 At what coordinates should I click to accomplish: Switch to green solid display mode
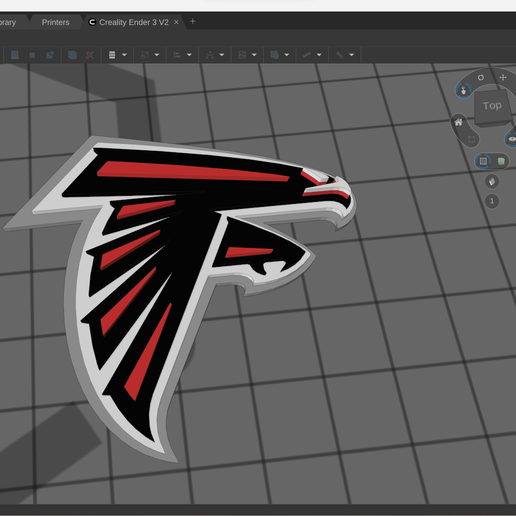tap(501, 162)
